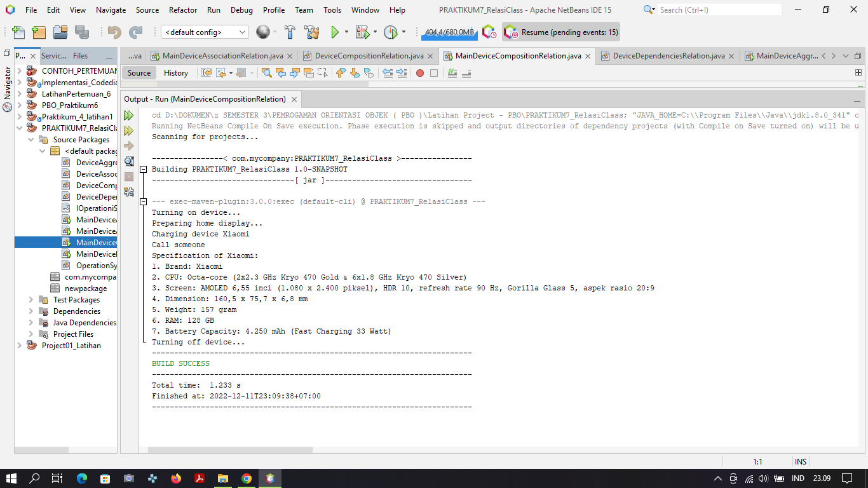Click the New Project toolbar icon
The image size is (868, 488).
pos(39,32)
